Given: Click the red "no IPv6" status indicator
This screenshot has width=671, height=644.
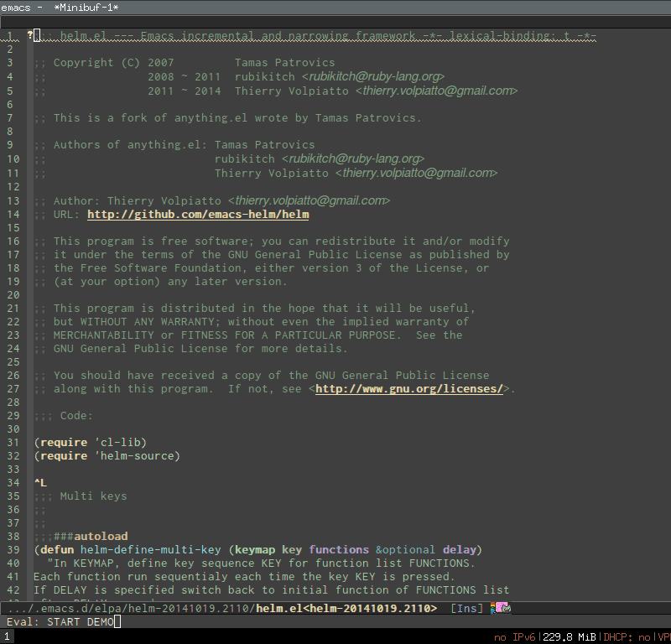Looking at the screenshot, I should pos(513,636).
